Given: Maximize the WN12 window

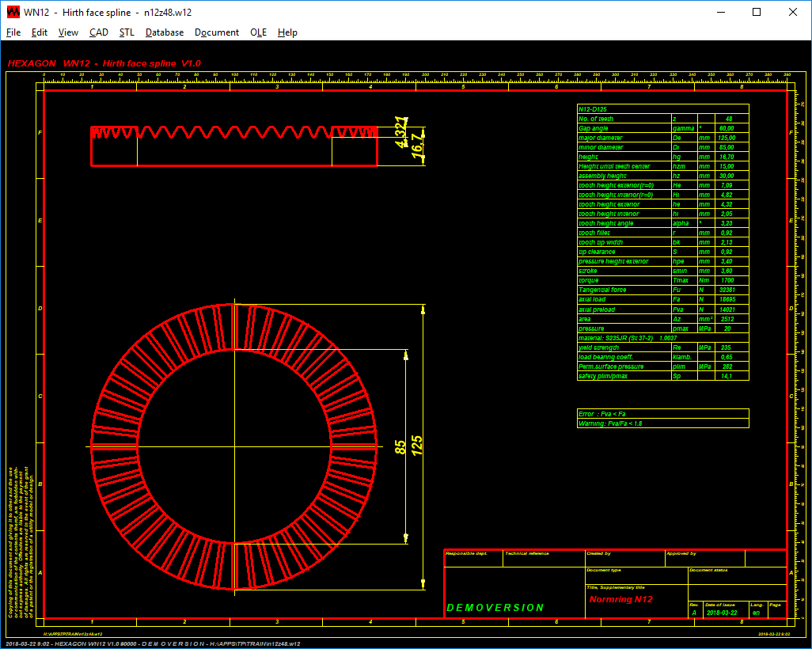Looking at the screenshot, I should (757, 12).
